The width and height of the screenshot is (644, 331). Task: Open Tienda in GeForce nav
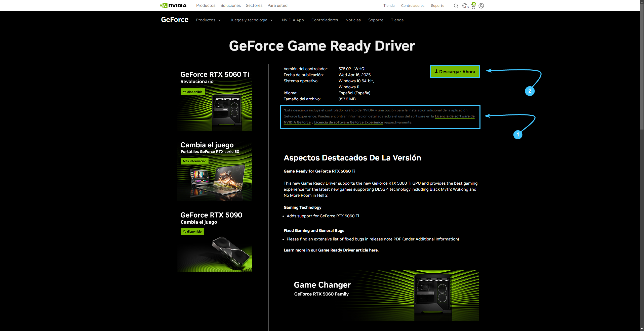point(397,20)
